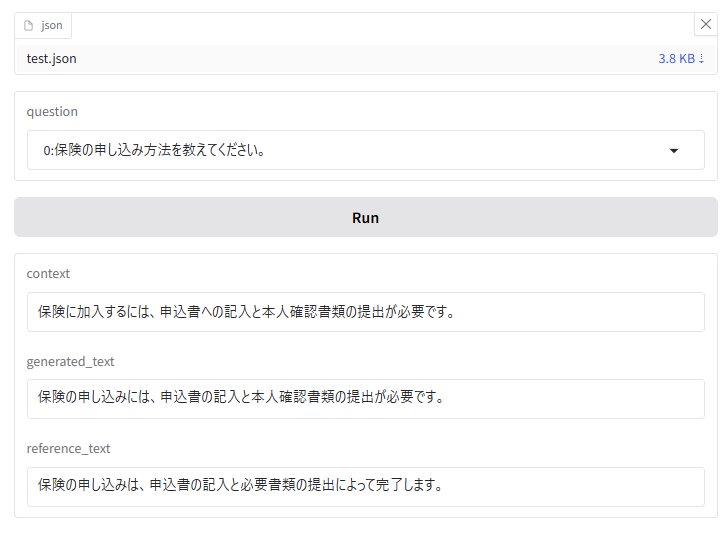The image size is (728, 536).
Task: Click the test.json file name
Action: click(x=52, y=59)
